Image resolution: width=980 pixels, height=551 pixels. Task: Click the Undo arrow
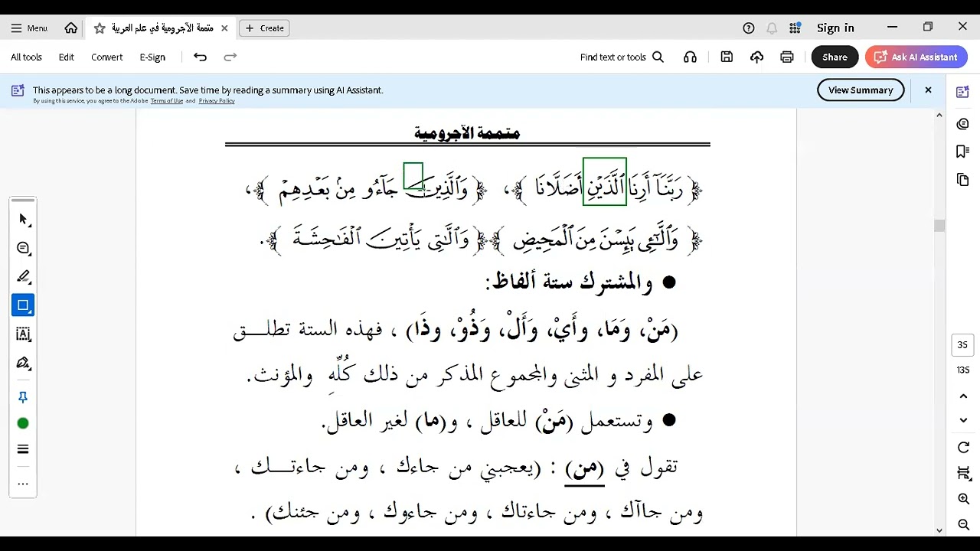pos(200,57)
